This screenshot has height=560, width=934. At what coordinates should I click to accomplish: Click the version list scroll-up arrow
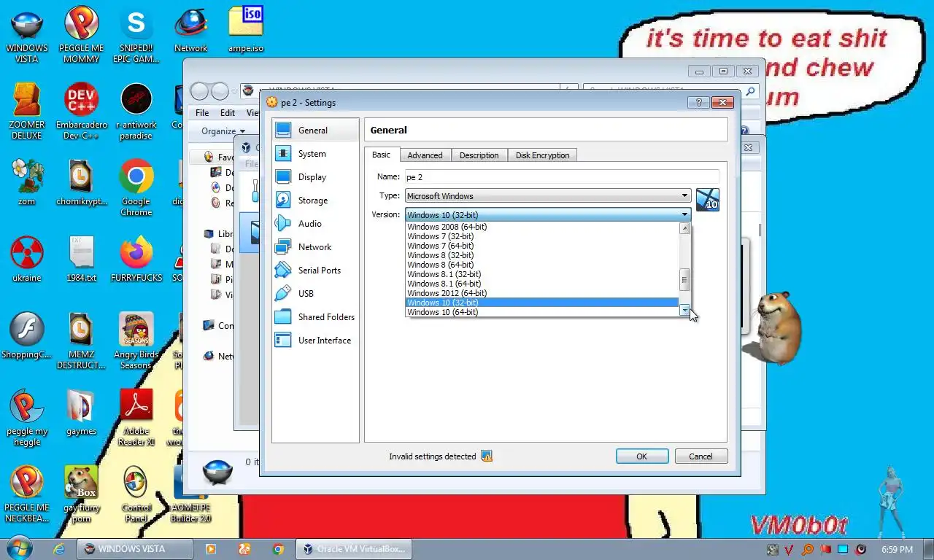click(684, 227)
